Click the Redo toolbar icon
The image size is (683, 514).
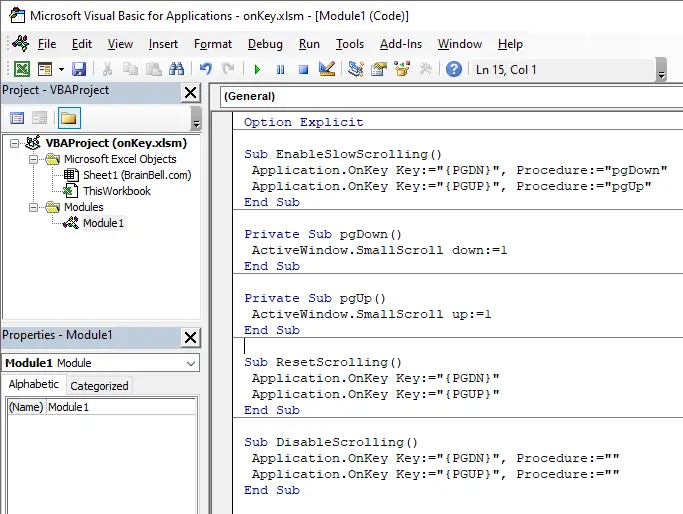pos(228,69)
